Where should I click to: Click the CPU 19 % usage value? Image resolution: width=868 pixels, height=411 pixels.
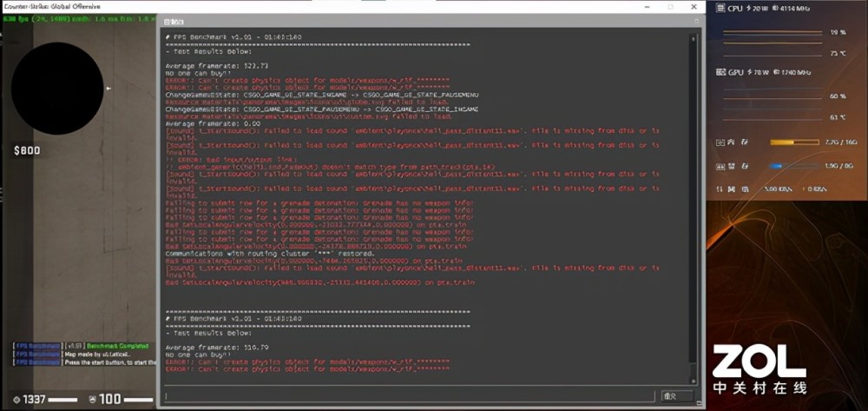[838, 33]
